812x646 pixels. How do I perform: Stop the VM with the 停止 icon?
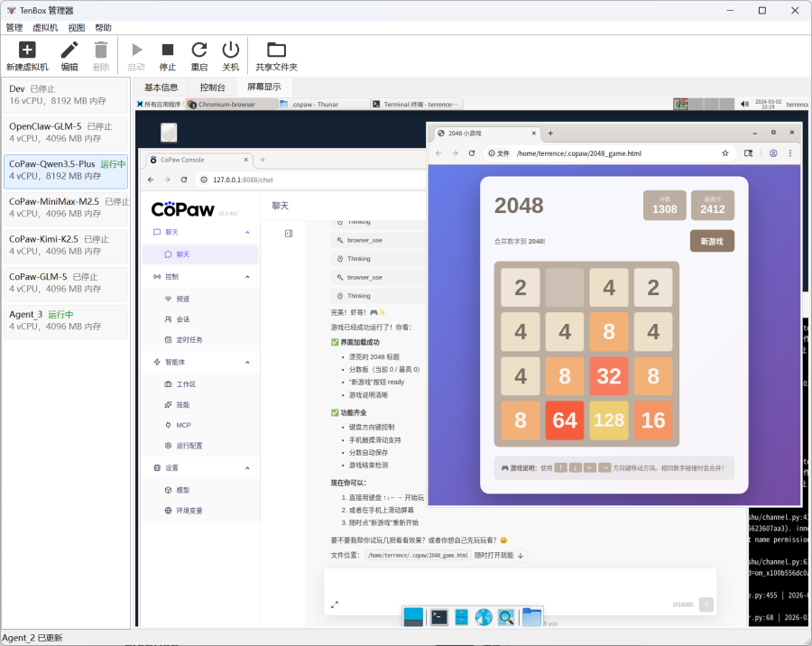pyautogui.click(x=168, y=51)
